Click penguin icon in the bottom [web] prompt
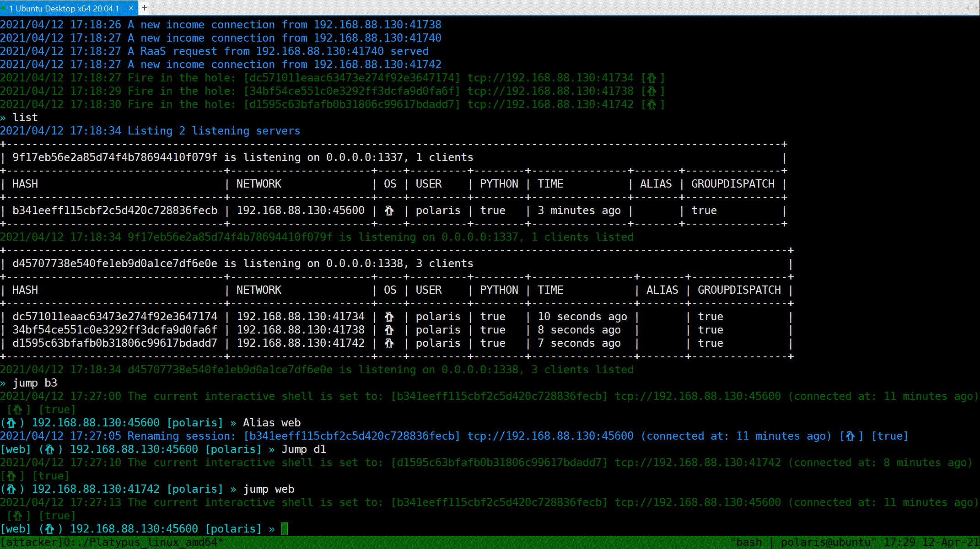The width and height of the screenshot is (980, 549). click(49, 529)
